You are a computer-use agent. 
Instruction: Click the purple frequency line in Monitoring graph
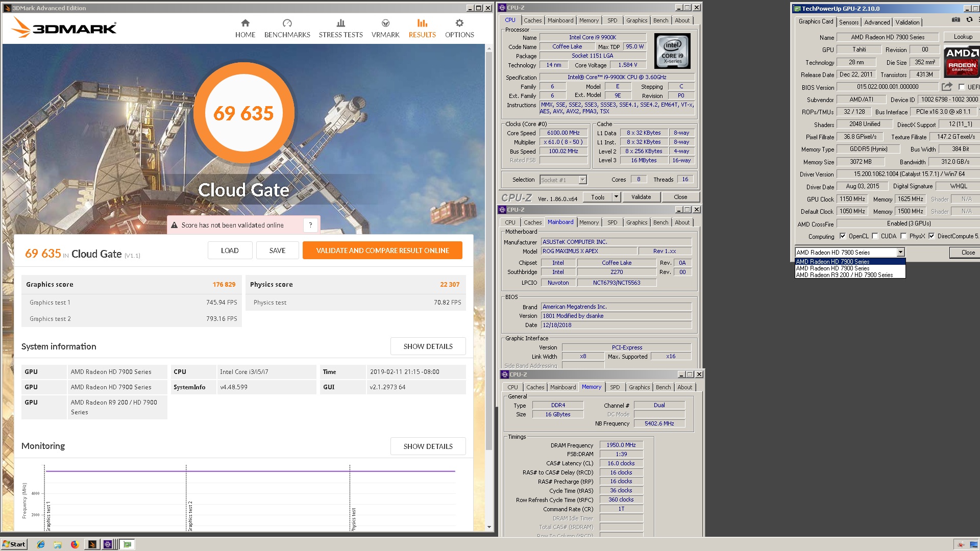(250, 471)
